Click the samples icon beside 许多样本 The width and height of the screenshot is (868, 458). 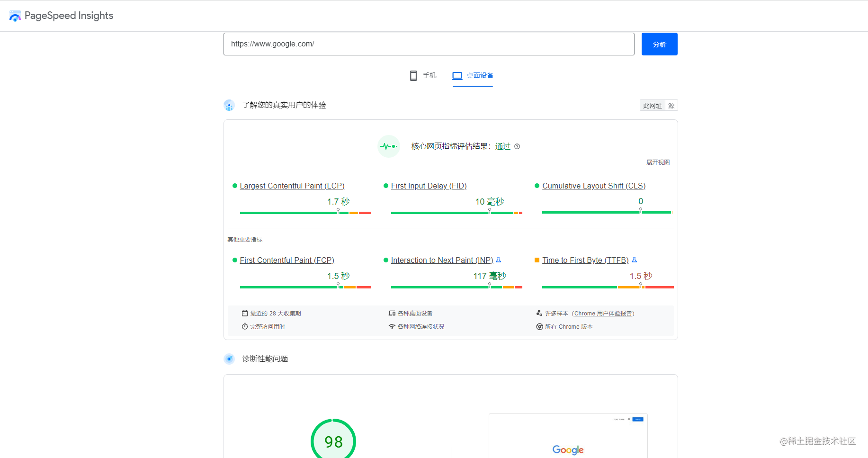click(x=539, y=313)
